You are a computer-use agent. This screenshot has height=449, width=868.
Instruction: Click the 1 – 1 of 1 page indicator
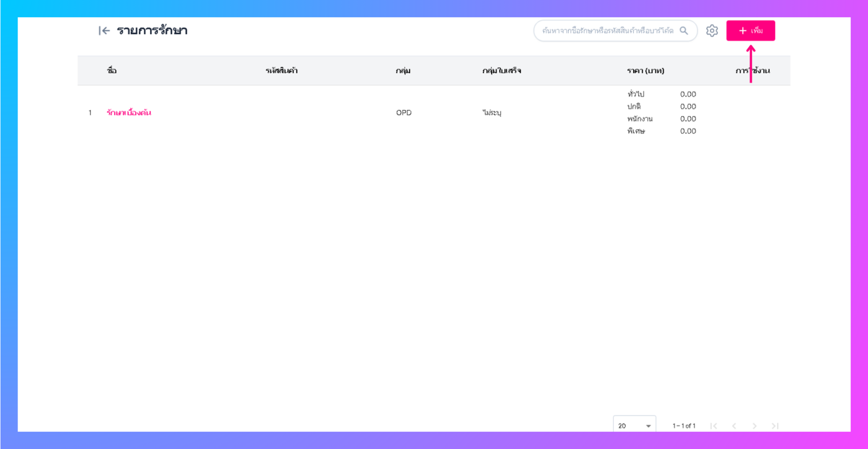click(x=684, y=426)
